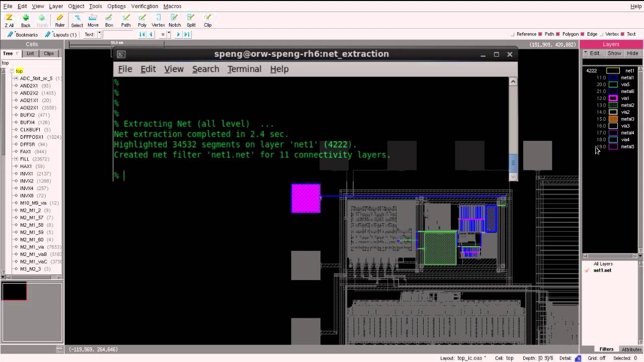The image size is (644, 362).
Task: Collapse the top cell tree node
Action: (12, 71)
